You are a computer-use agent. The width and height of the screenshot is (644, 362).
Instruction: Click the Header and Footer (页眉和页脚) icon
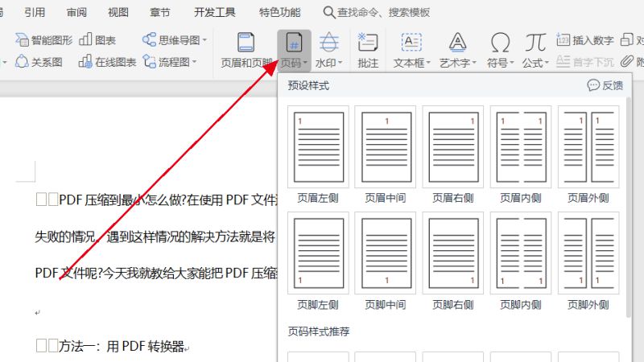(x=246, y=49)
